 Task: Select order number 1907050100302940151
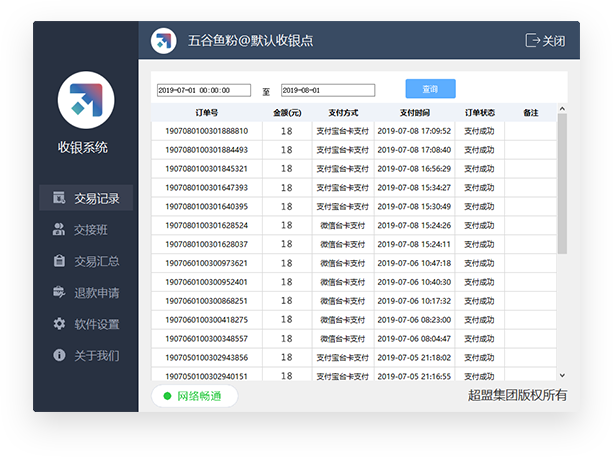click(206, 376)
